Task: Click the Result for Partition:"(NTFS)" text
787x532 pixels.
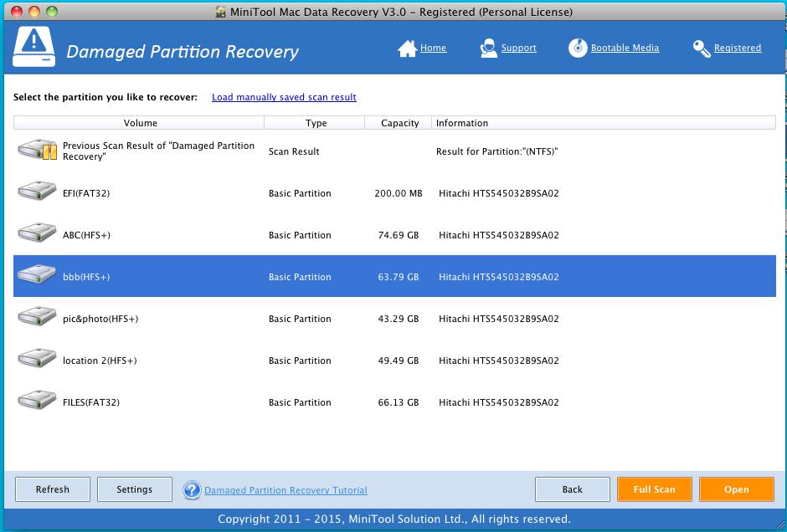Action: tap(496, 151)
